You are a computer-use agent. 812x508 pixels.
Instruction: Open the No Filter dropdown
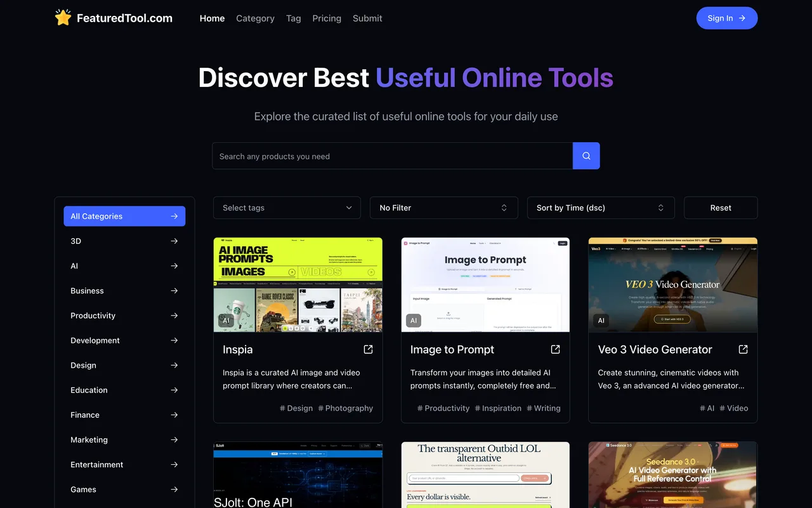[x=444, y=208]
